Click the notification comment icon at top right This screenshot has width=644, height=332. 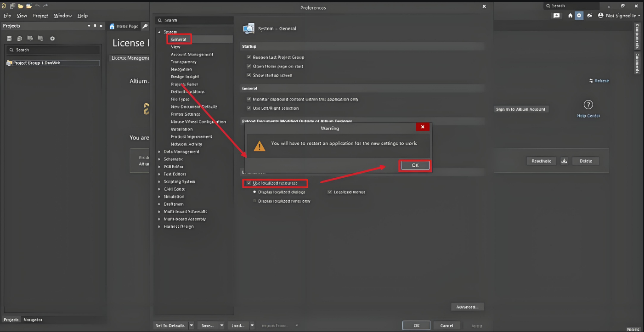(x=557, y=15)
